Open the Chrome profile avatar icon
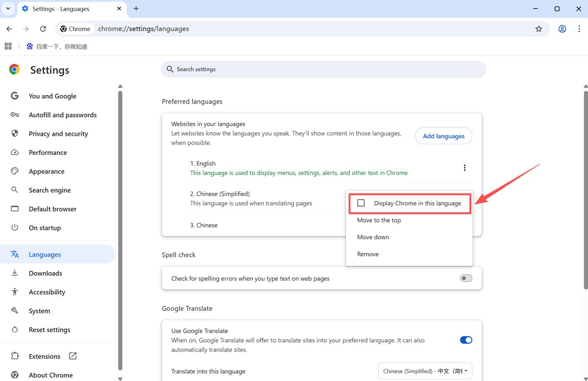 562,29
